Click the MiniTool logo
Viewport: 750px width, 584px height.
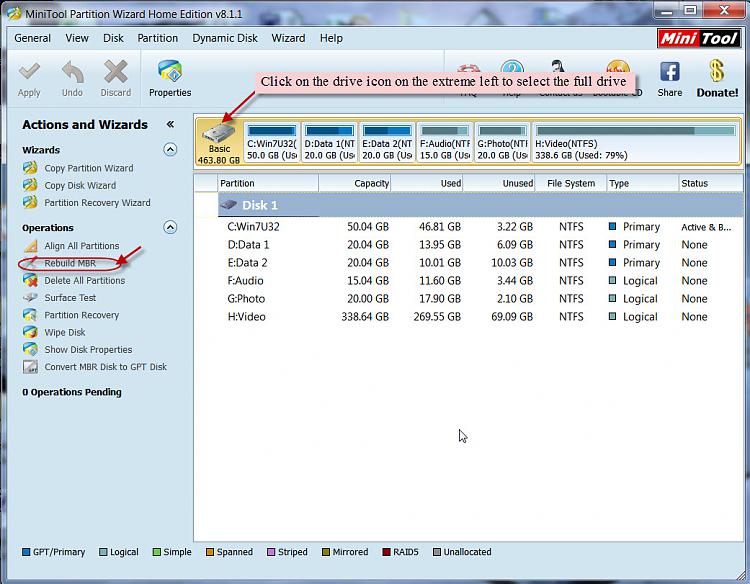pos(699,38)
